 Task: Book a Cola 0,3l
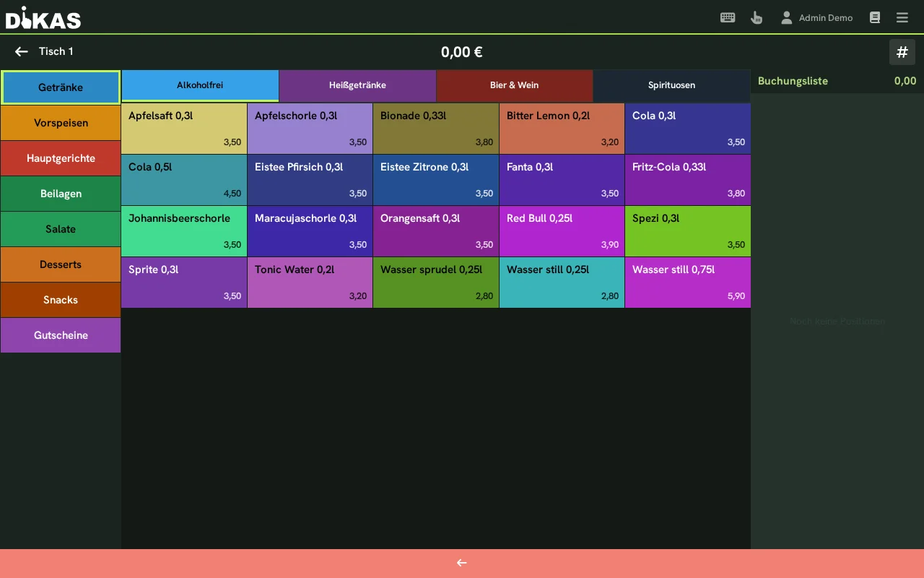[688, 129]
